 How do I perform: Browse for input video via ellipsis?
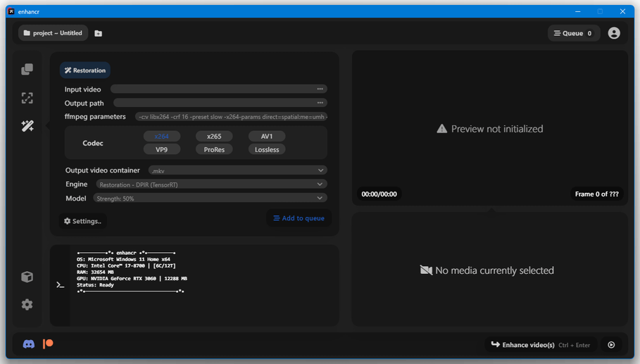(320, 89)
